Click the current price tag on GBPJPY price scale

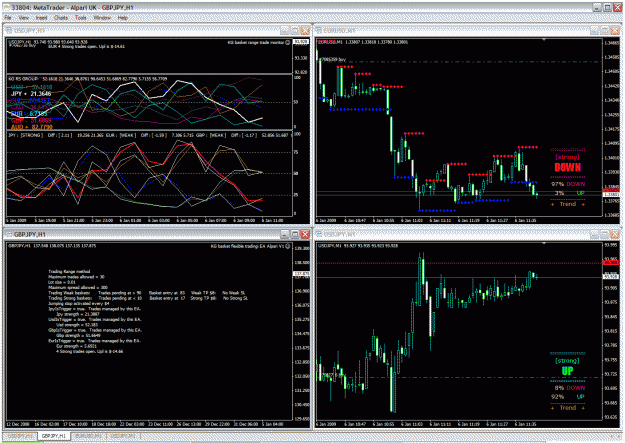pos(301,274)
